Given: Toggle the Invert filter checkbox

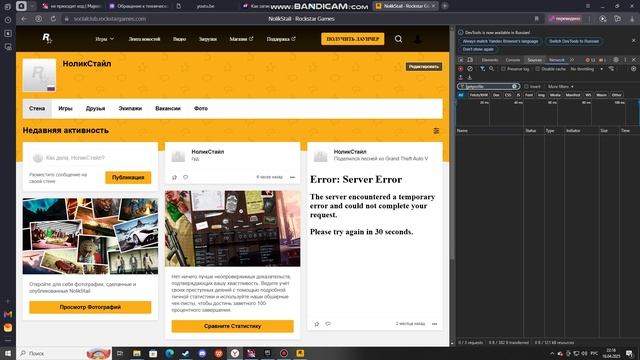Looking at the screenshot, I should pyautogui.click(x=526, y=87).
